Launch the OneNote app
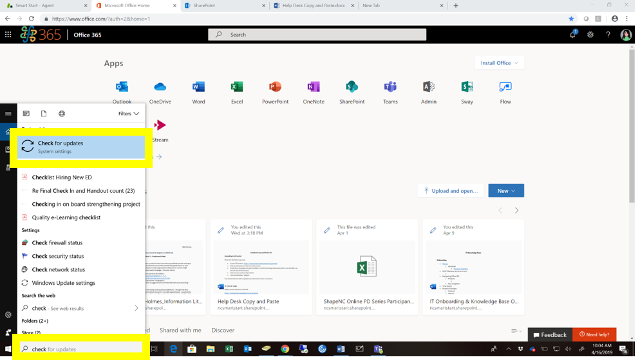 point(314,87)
